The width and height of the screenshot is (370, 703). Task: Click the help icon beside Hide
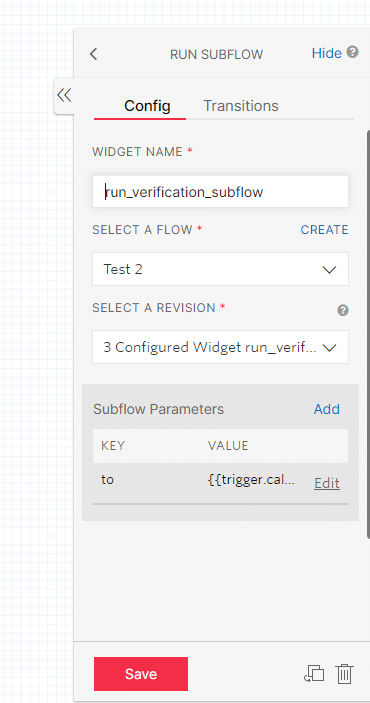tap(353, 52)
